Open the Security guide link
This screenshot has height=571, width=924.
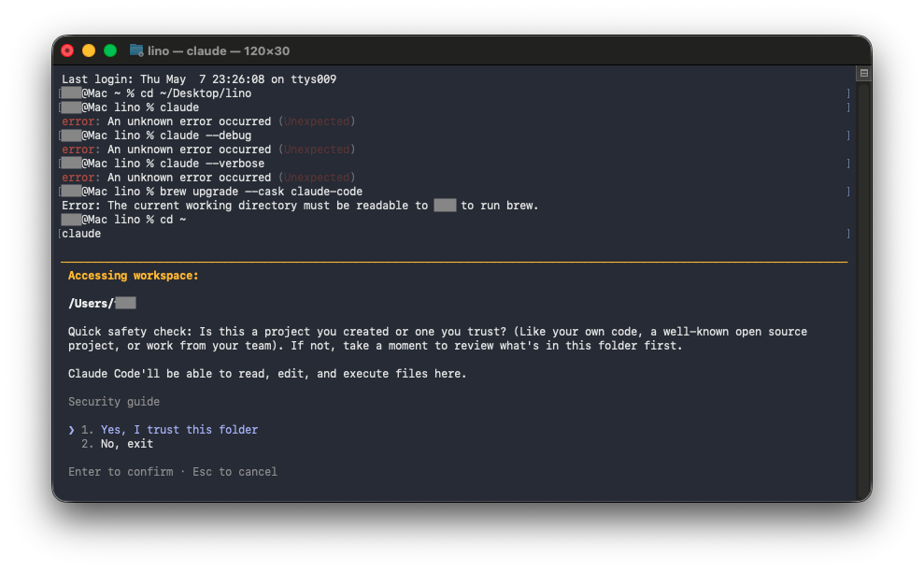(114, 401)
